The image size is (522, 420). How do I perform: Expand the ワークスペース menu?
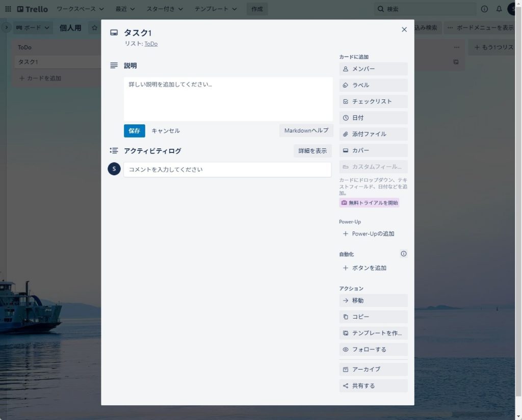click(x=80, y=9)
